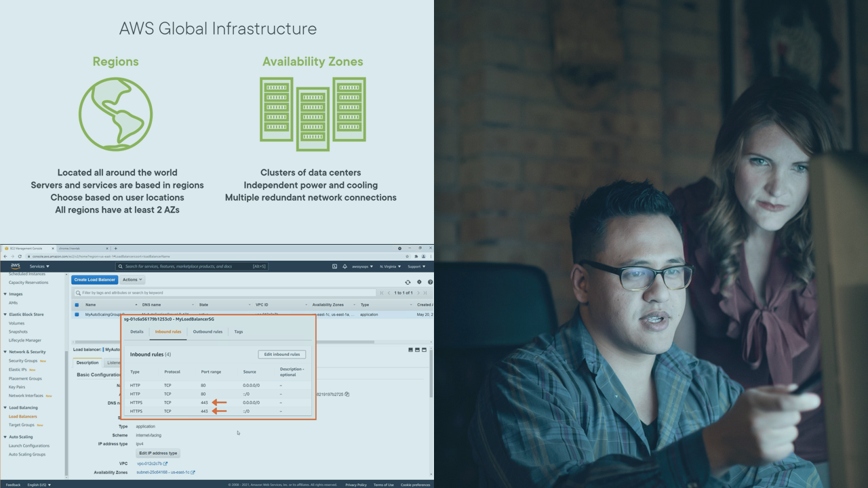The height and width of the screenshot is (488, 868).
Task: Refresh the load balancer list
Action: (x=408, y=282)
